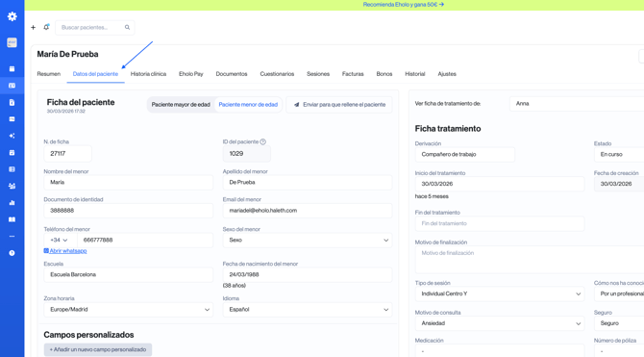Open the credit card payments sidebar icon
This screenshot has width=644, height=357.
click(12, 119)
